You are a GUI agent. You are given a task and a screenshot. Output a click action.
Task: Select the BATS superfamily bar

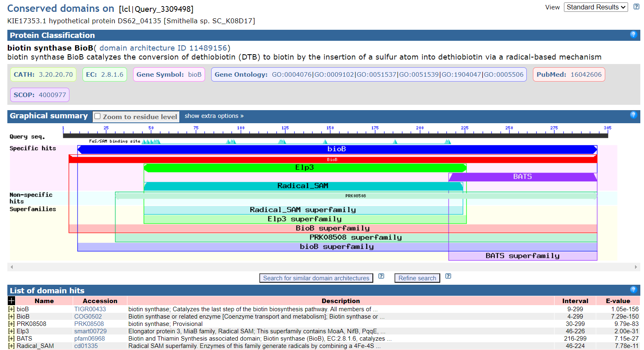(523, 256)
